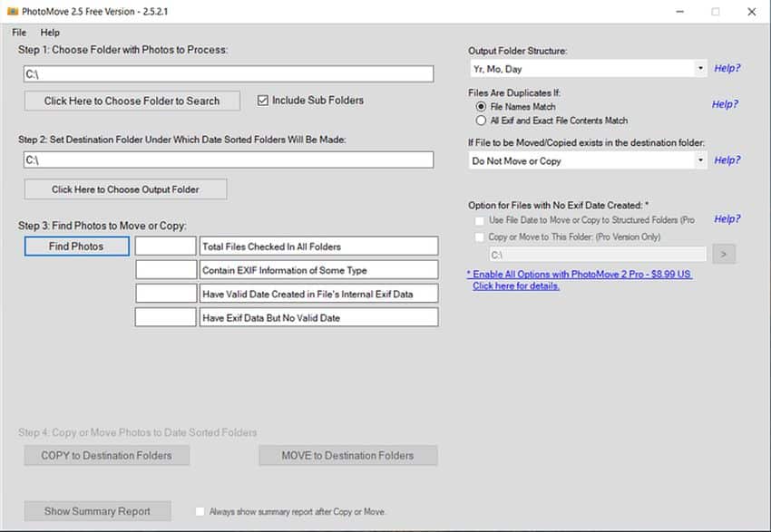Click the COPY to Destination Folders button
Viewport: 771px width, 532px height.
(x=107, y=455)
